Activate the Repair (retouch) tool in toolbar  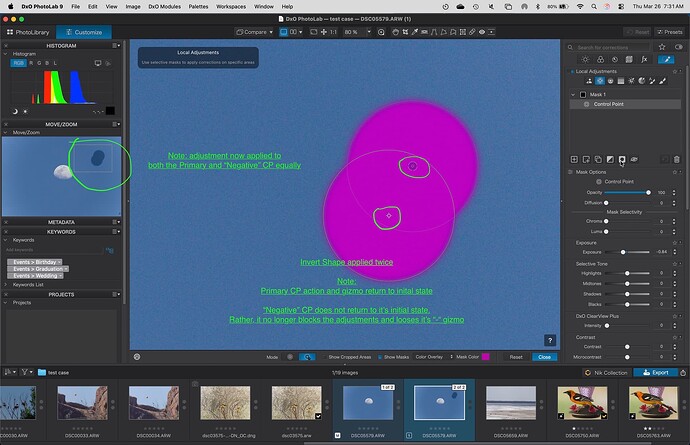coord(472,32)
